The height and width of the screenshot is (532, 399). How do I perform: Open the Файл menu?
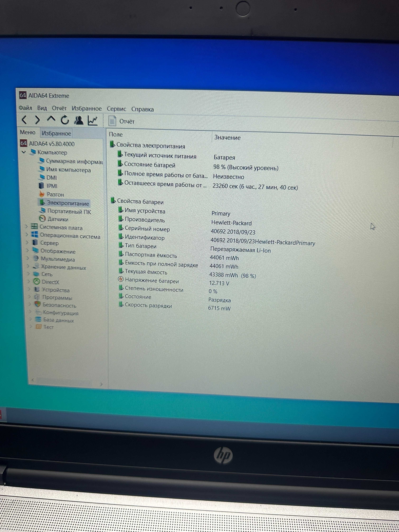pos(25,108)
